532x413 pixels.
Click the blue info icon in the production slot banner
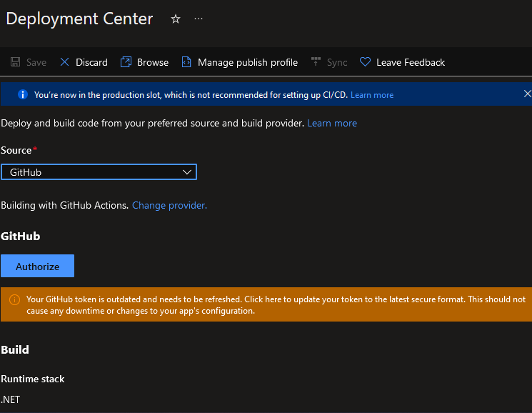click(x=23, y=94)
